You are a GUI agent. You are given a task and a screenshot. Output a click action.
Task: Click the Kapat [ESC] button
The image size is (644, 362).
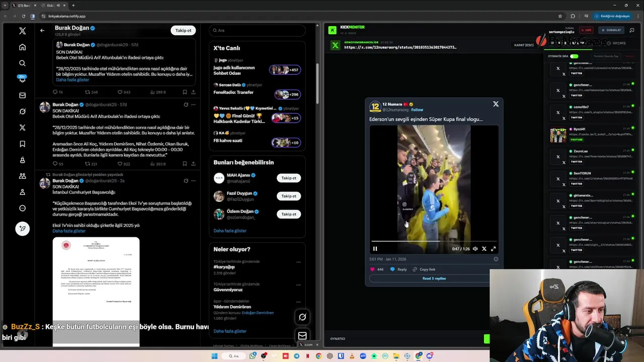(x=524, y=45)
